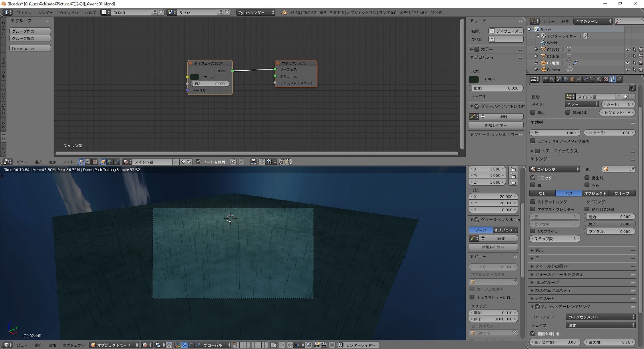This screenshot has width=644, height=349.
Task: Open the Render camera properties tab
Action: click(545, 79)
